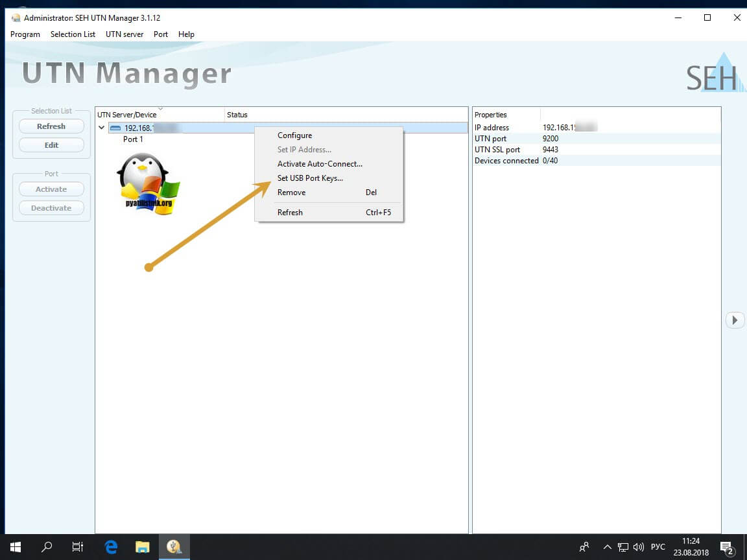The image size is (747, 560).
Task: Launch Microsoft Edge from the taskbar
Action: pos(111,546)
